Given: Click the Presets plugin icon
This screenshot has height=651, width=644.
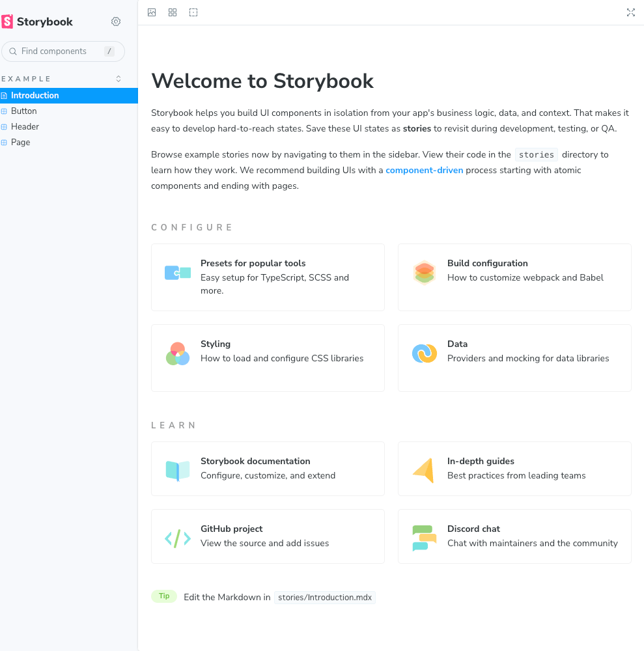Looking at the screenshot, I should tap(178, 273).
